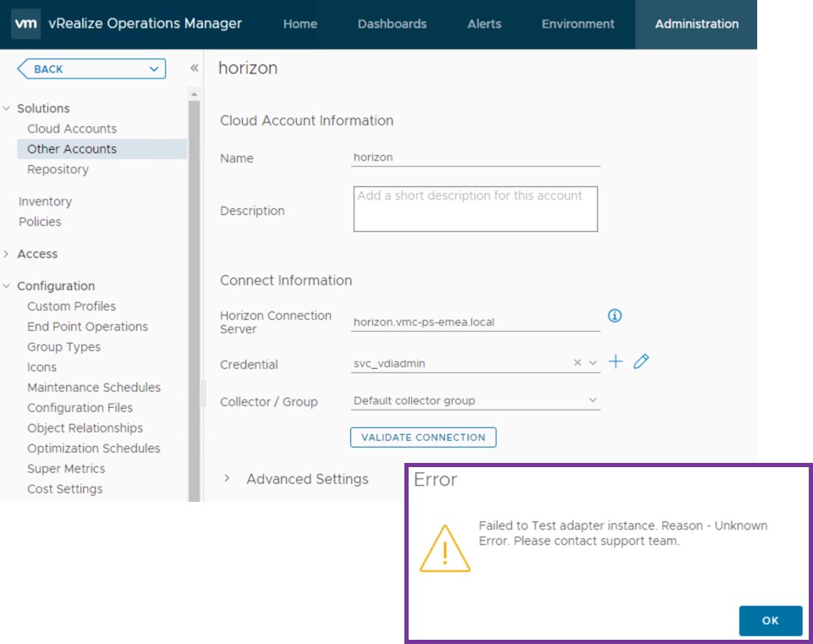Click the Horizon Connection Server field
813x644 pixels.
475,322
